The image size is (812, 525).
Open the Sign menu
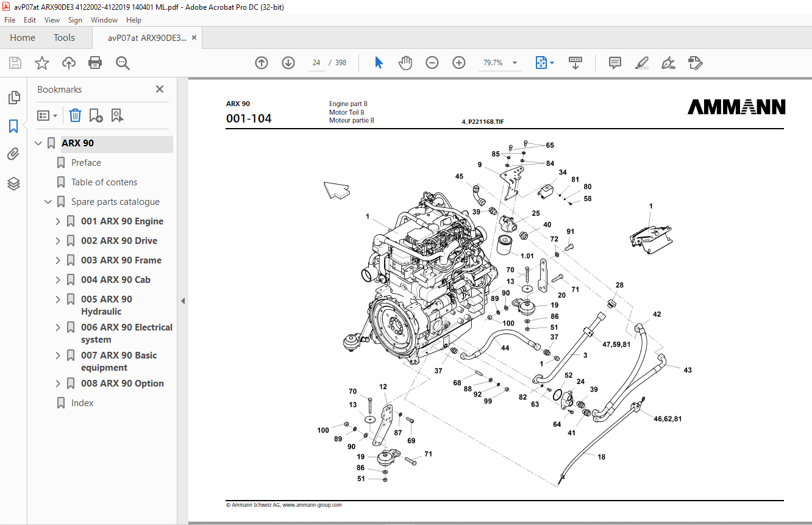(75, 20)
